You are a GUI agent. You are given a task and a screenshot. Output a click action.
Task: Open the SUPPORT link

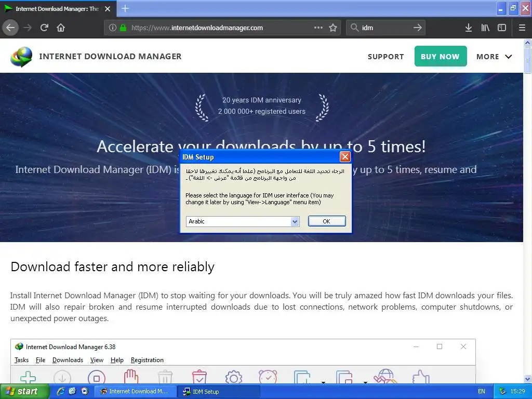tap(386, 57)
